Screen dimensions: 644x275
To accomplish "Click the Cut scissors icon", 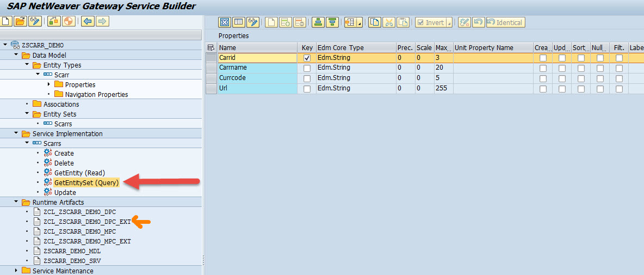I will pyautogui.click(x=389, y=23).
